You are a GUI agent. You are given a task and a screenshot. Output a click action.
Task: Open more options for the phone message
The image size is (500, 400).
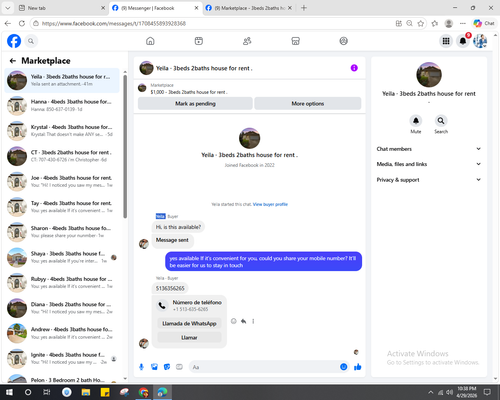point(253,321)
